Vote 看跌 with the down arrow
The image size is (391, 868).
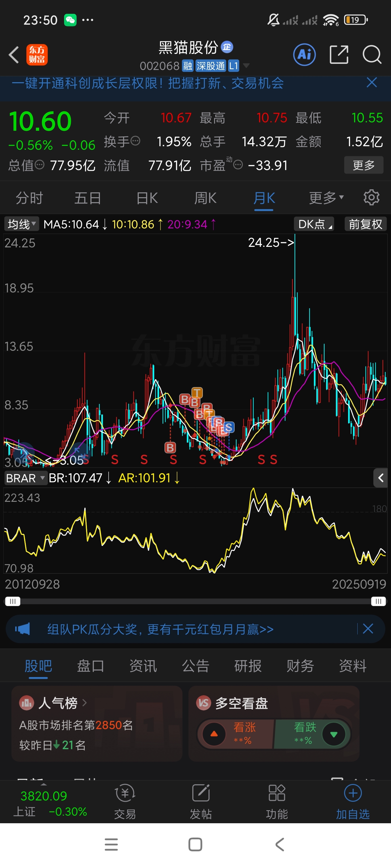pyautogui.click(x=334, y=734)
